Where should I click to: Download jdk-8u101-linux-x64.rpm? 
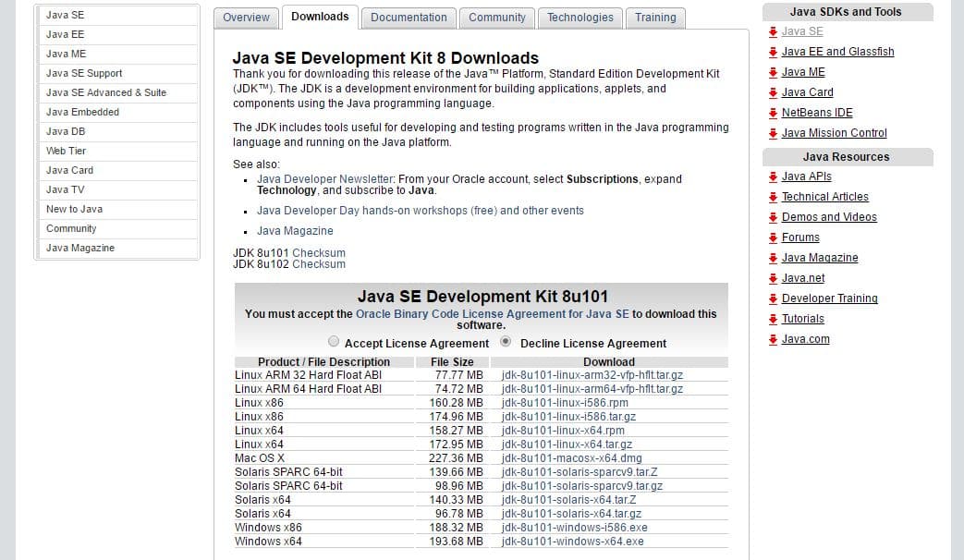coord(563,431)
